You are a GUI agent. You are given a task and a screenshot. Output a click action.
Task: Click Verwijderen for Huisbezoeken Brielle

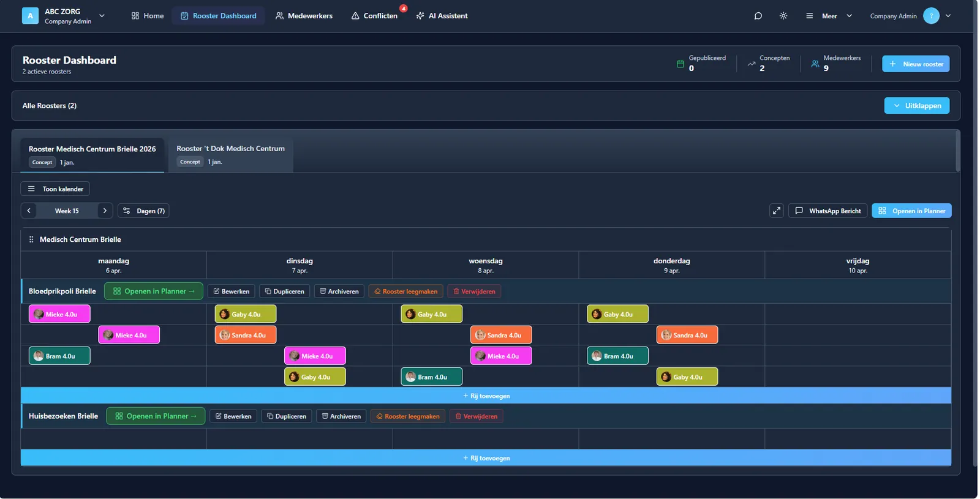pyautogui.click(x=477, y=416)
